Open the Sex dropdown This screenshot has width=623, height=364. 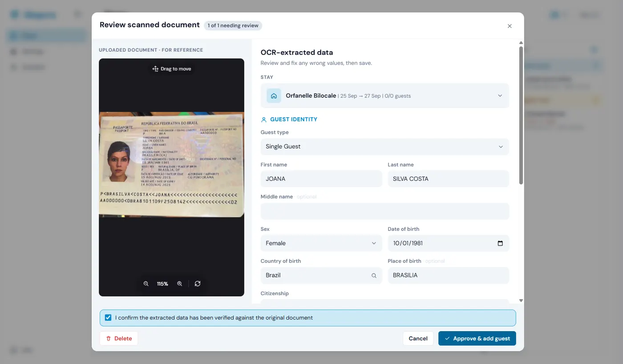[x=321, y=243]
